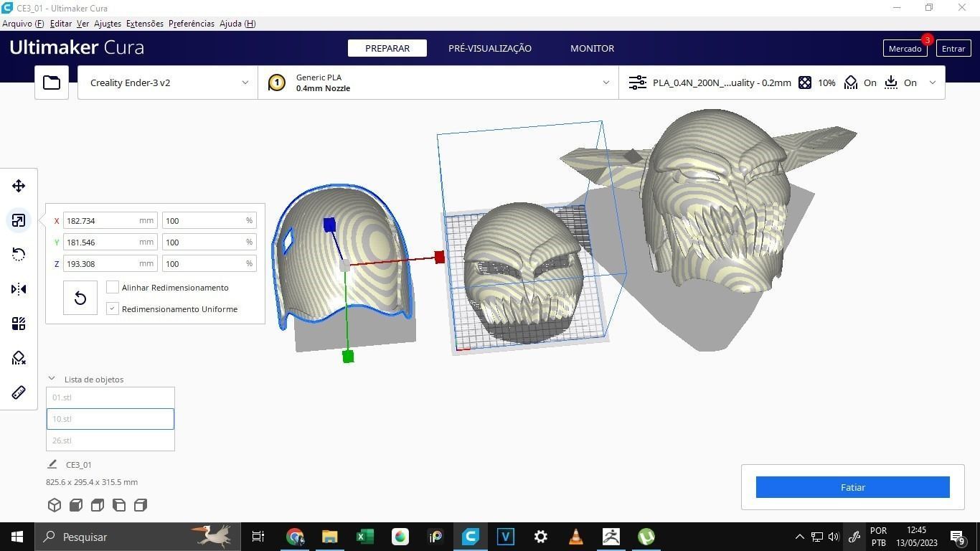Open Chrome from the taskbar

tap(295, 537)
